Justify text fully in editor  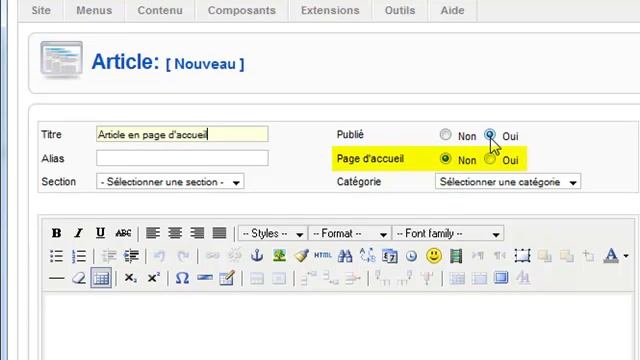[x=220, y=233]
